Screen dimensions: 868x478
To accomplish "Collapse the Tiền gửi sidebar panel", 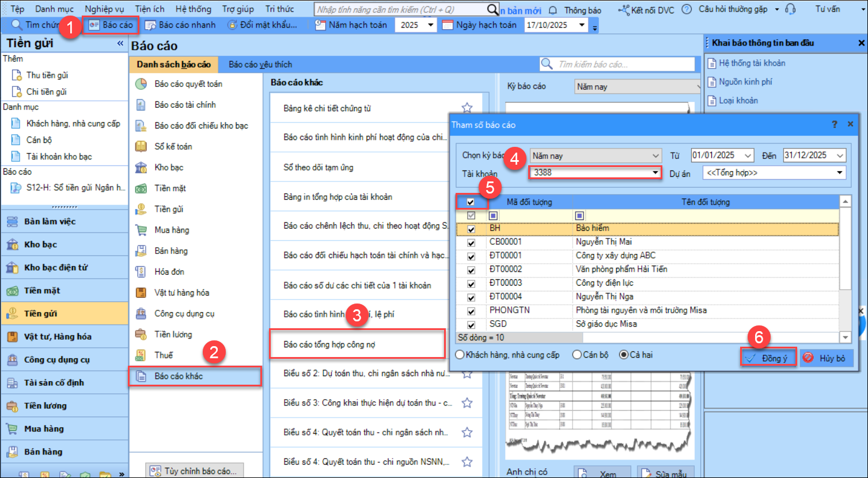I will point(120,43).
